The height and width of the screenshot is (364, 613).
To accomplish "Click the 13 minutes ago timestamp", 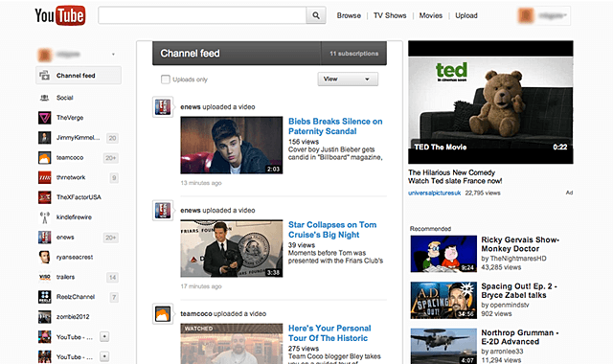I will 201,183.
